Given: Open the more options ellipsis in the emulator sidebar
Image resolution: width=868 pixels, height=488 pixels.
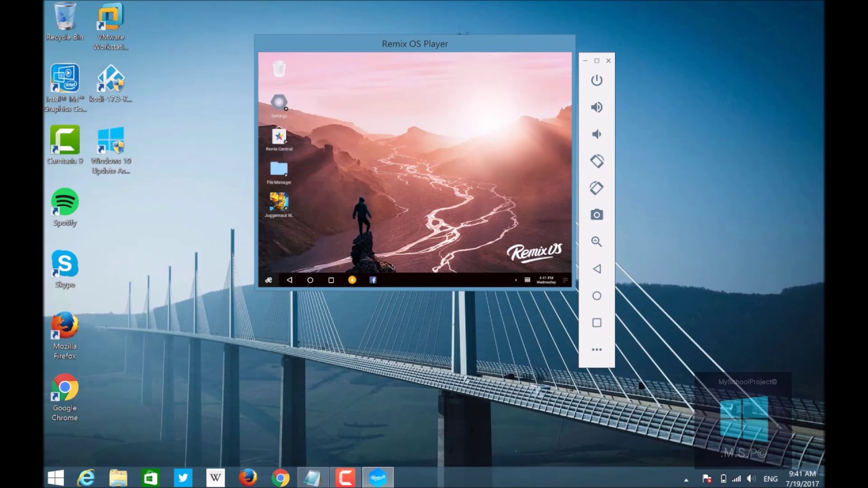Looking at the screenshot, I should tap(597, 350).
